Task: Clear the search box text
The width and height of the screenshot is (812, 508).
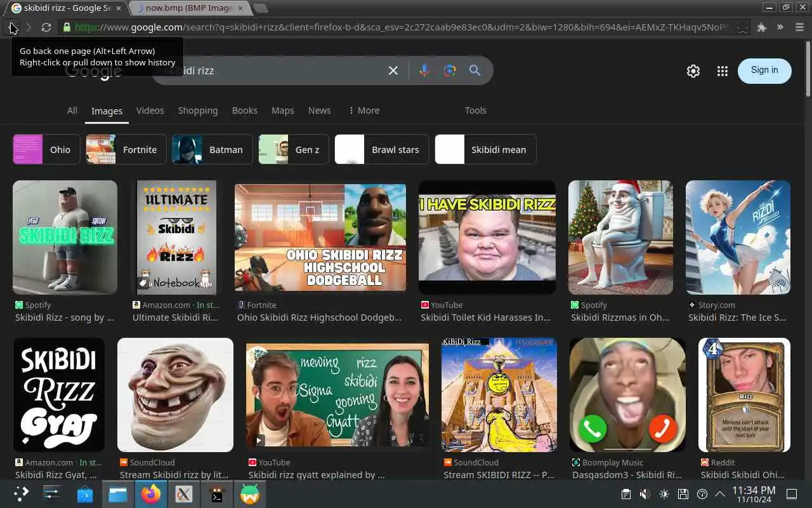Action: [393, 70]
